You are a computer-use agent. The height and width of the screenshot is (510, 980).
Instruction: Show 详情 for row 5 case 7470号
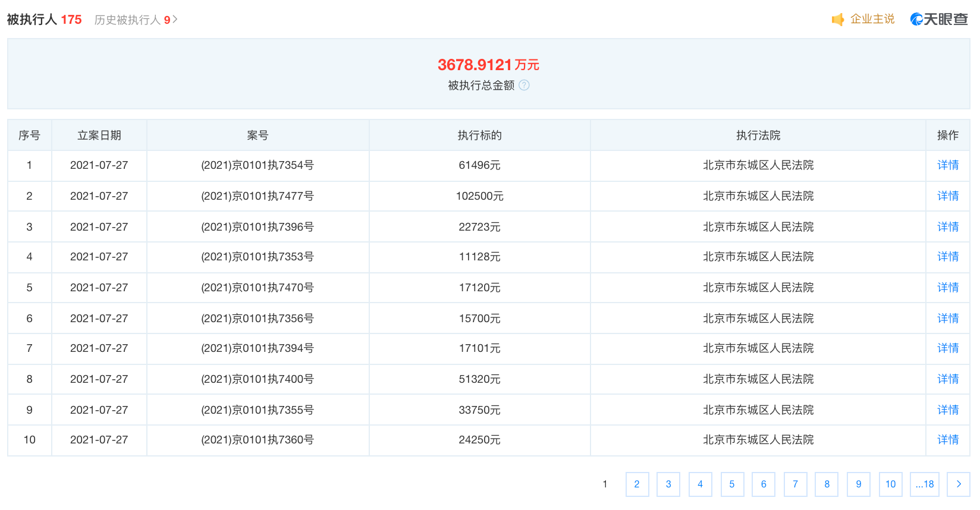coord(947,288)
